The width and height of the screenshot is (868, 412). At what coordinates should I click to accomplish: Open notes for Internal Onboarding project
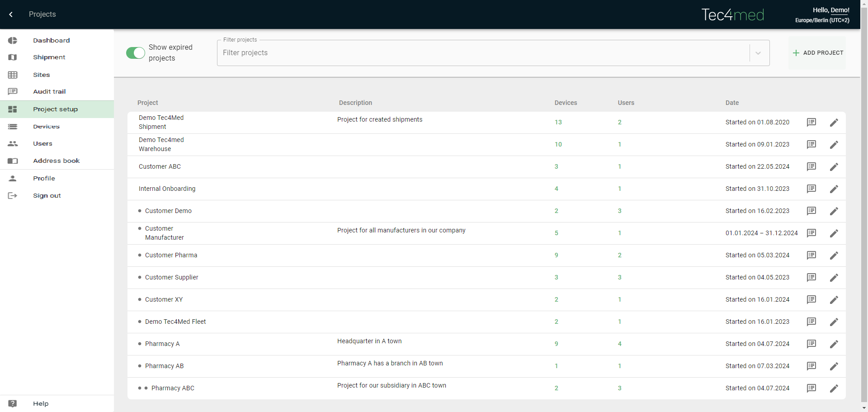coord(811,189)
